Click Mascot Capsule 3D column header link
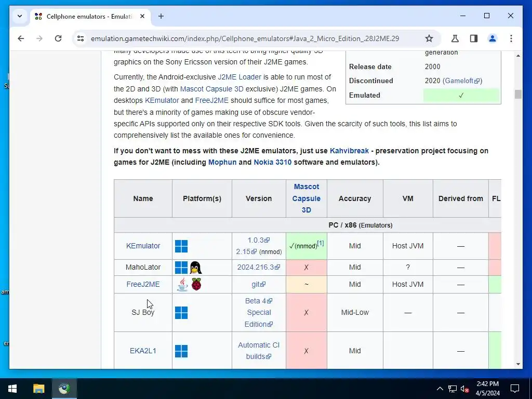The height and width of the screenshot is (399, 532). [306, 198]
